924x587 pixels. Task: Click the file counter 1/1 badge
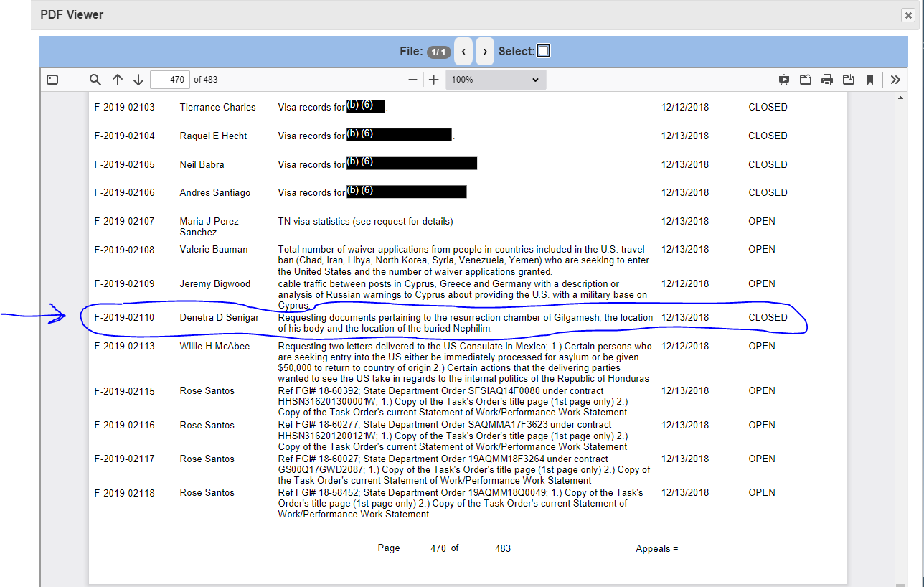point(438,52)
